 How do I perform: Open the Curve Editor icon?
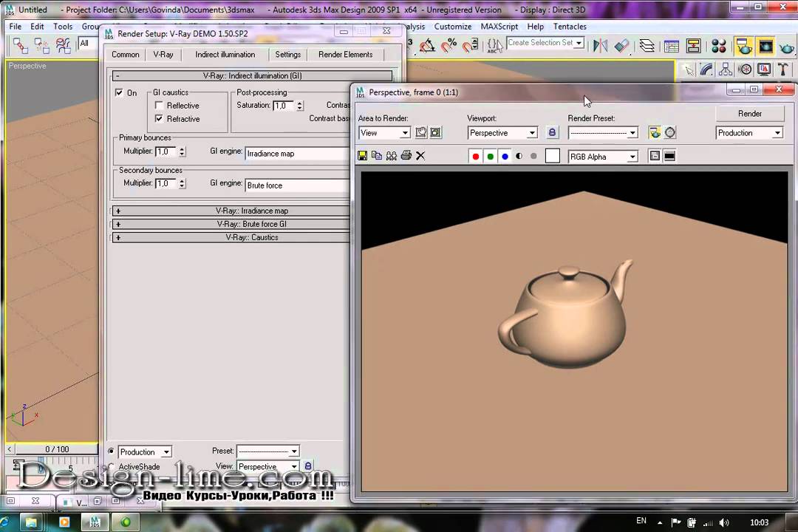tap(671, 47)
